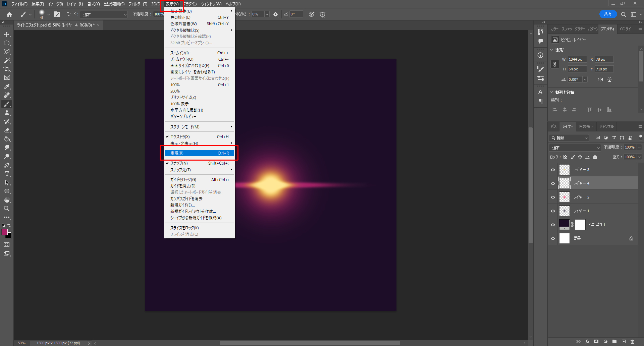The width and height of the screenshot is (644, 346).
Task: Open the layer blend mode 通常 dropdown
Action: click(x=575, y=148)
